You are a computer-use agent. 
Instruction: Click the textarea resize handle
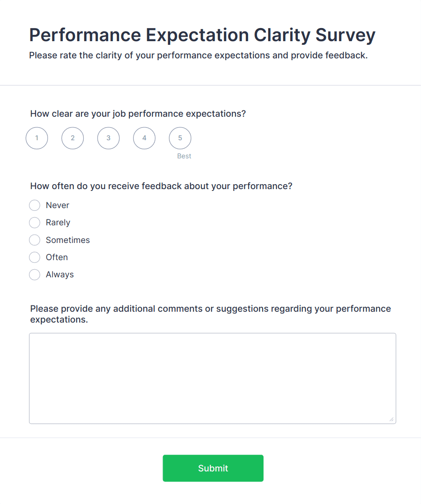(391, 419)
